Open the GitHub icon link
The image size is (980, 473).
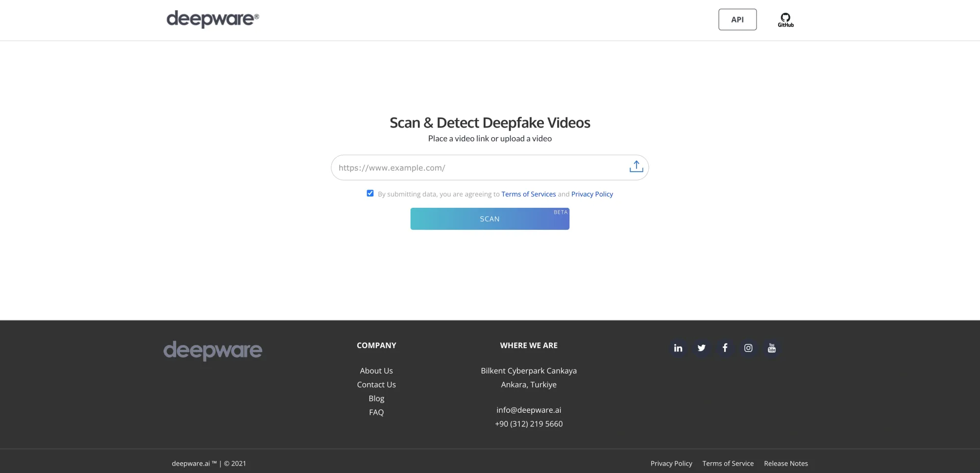(785, 20)
